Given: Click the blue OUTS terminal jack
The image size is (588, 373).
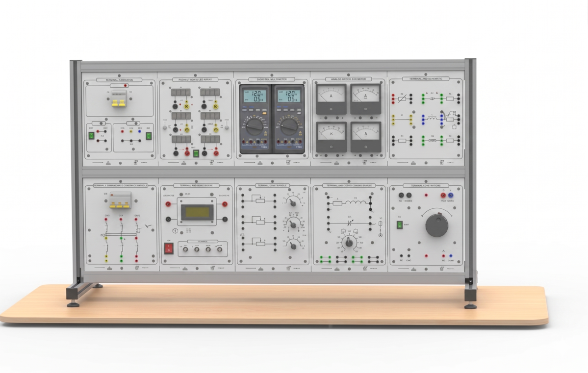Looking at the screenshot, I should 451,195.
